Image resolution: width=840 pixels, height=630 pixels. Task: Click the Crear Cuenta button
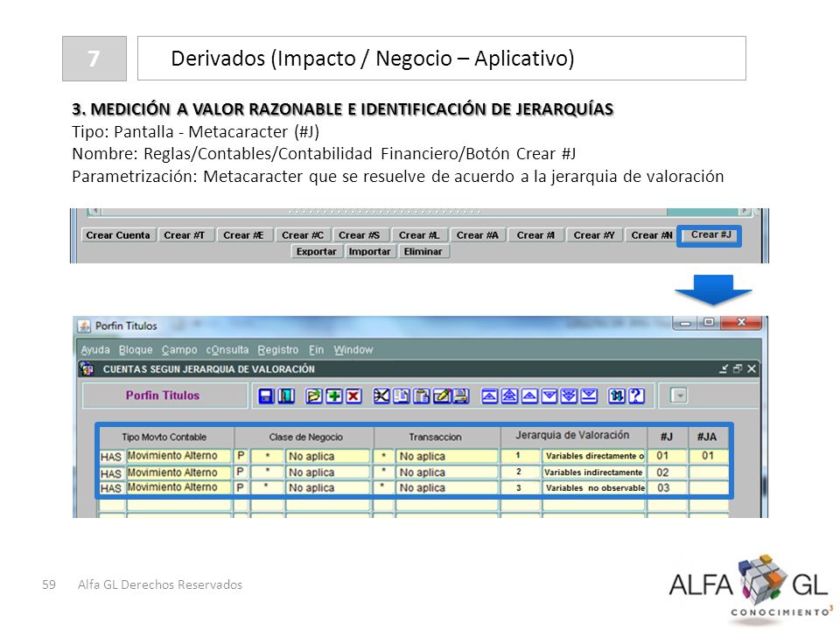(x=118, y=235)
